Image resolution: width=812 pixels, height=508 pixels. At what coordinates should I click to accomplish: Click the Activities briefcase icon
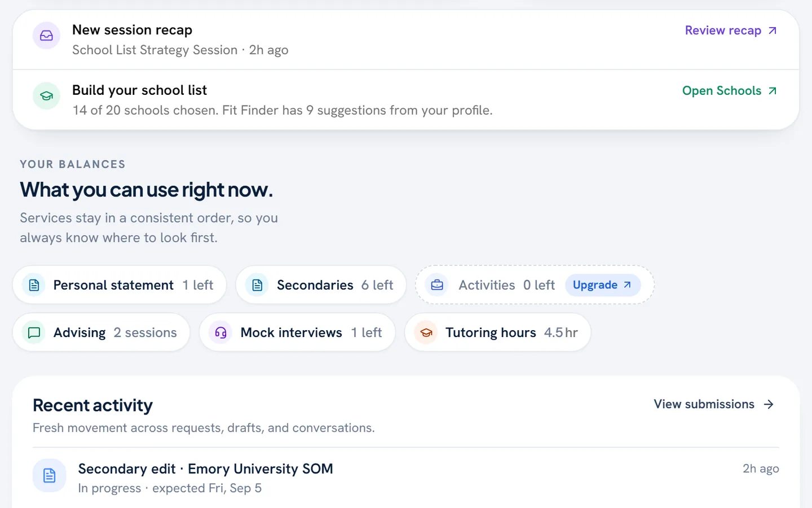437,285
